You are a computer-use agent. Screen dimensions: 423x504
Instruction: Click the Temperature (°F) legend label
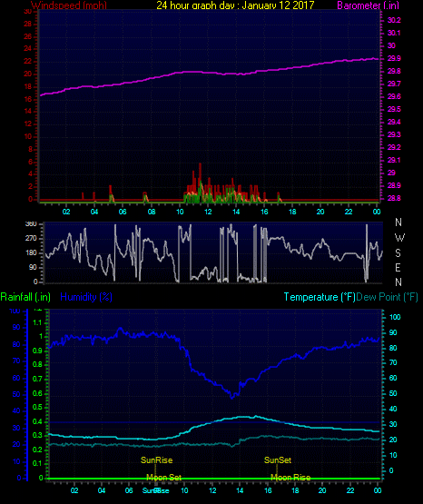click(x=320, y=297)
